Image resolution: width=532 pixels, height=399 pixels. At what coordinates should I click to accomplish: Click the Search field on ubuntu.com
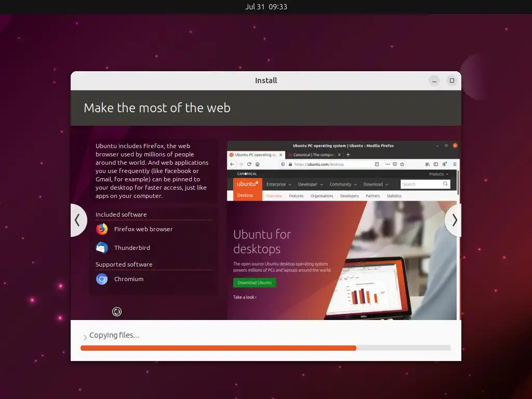(425, 184)
